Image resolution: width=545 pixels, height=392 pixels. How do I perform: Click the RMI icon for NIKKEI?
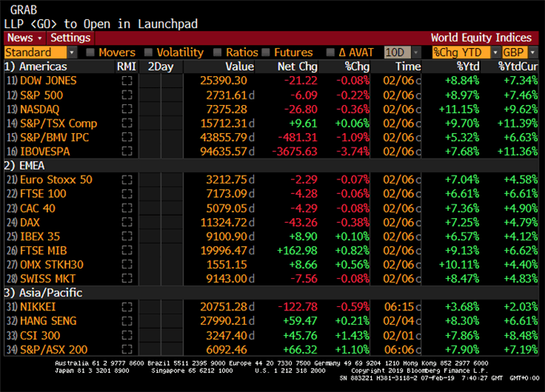coord(127,307)
